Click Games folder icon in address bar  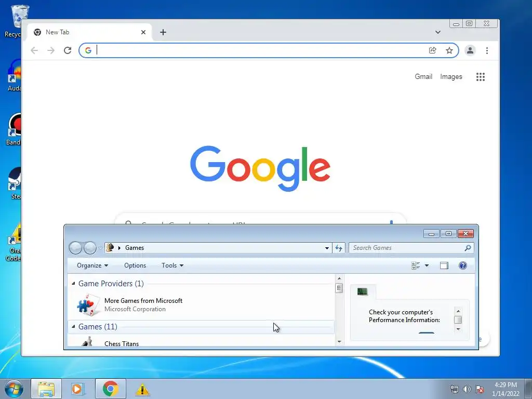110,248
